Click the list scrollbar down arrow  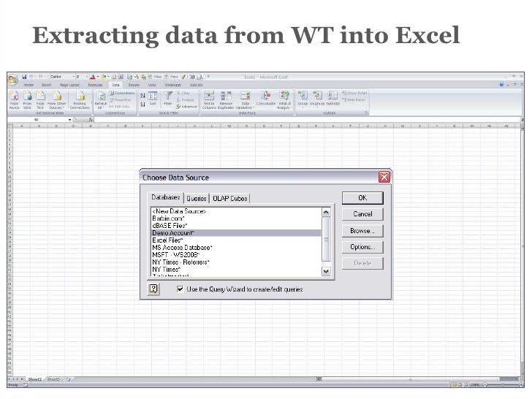tap(326, 271)
